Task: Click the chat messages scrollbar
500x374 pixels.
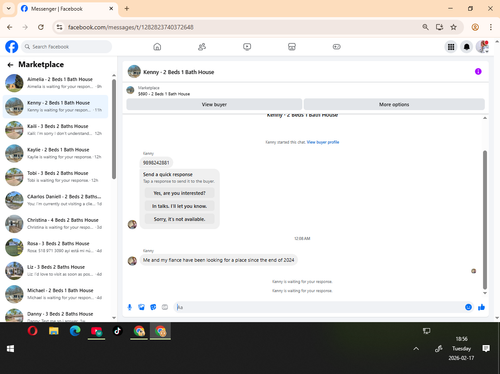Action: click(485, 220)
